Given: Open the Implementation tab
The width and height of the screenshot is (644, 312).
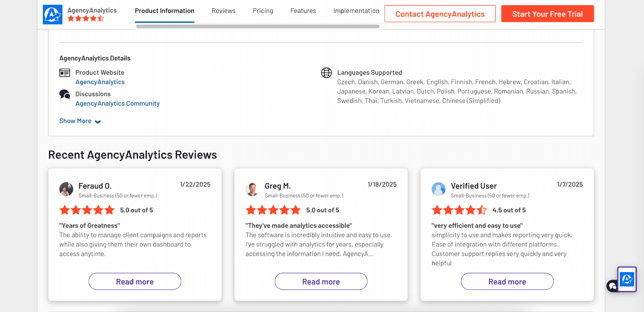Looking at the screenshot, I should tap(356, 11).
